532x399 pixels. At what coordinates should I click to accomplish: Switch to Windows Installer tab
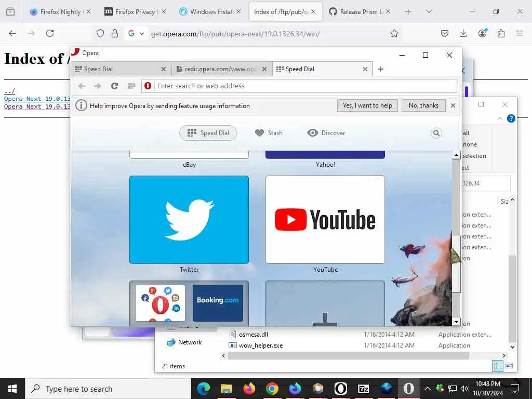(210, 12)
